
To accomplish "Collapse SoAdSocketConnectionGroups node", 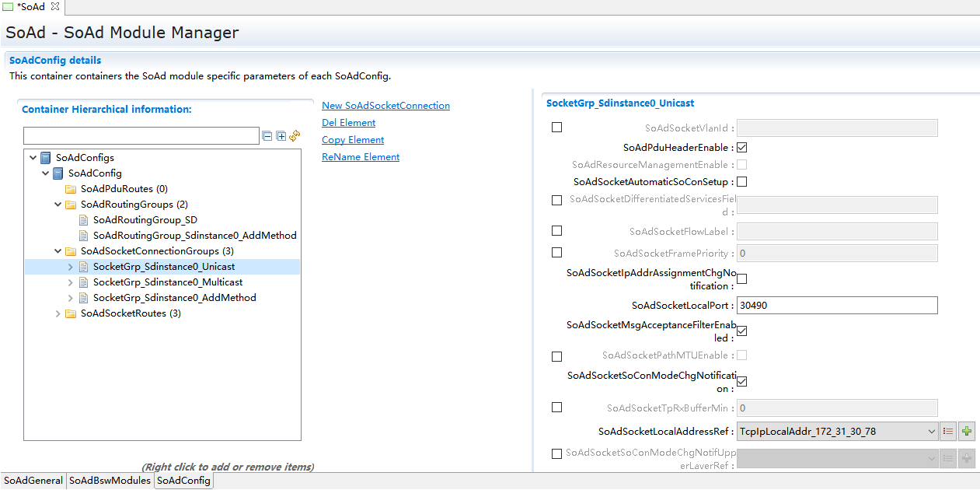I will tap(58, 251).
